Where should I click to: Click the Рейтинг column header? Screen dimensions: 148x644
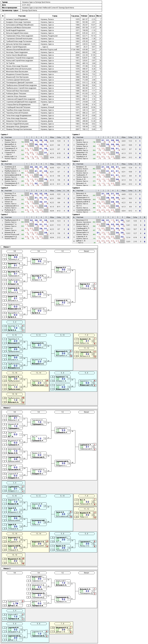[x=84, y=16]
